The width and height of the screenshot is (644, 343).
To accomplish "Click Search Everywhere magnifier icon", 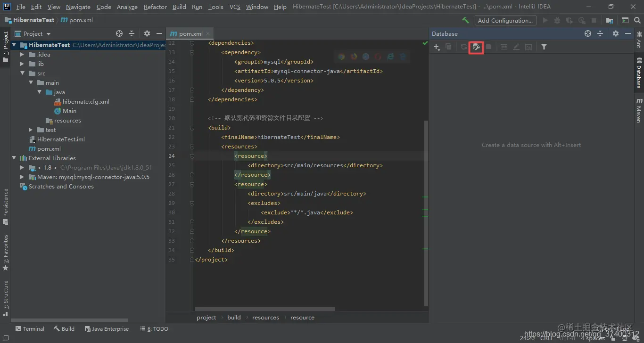I will [637, 20].
